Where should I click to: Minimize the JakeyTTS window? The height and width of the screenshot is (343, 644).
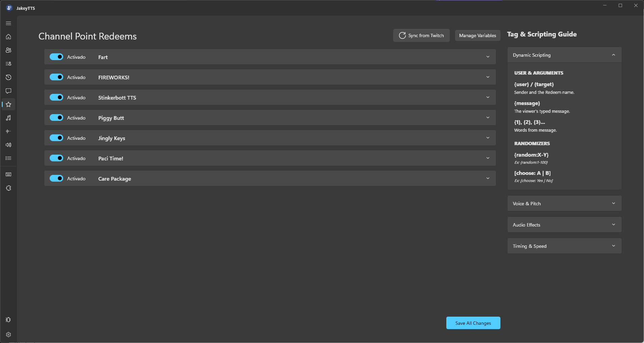[605, 5]
